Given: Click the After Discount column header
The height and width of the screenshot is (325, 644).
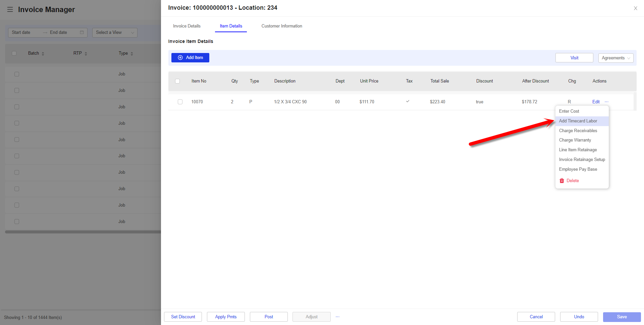Looking at the screenshot, I should click(x=535, y=81).
